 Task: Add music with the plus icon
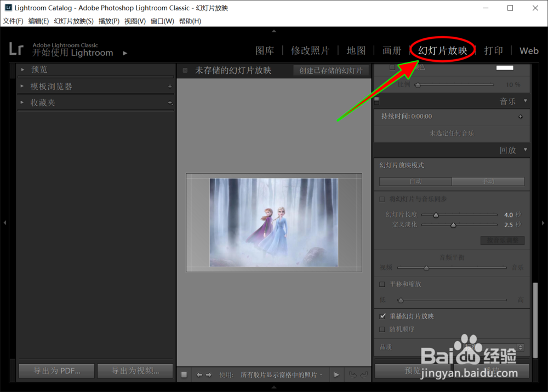tap(521, 117)
